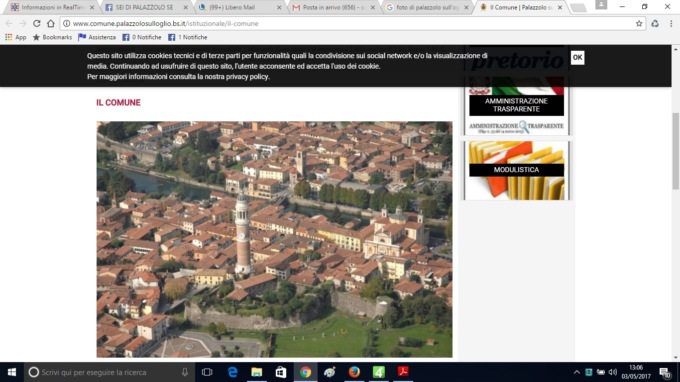Open File Explorer from the taskbar
This screenshot has width=680, height=382.
point(257,372)
